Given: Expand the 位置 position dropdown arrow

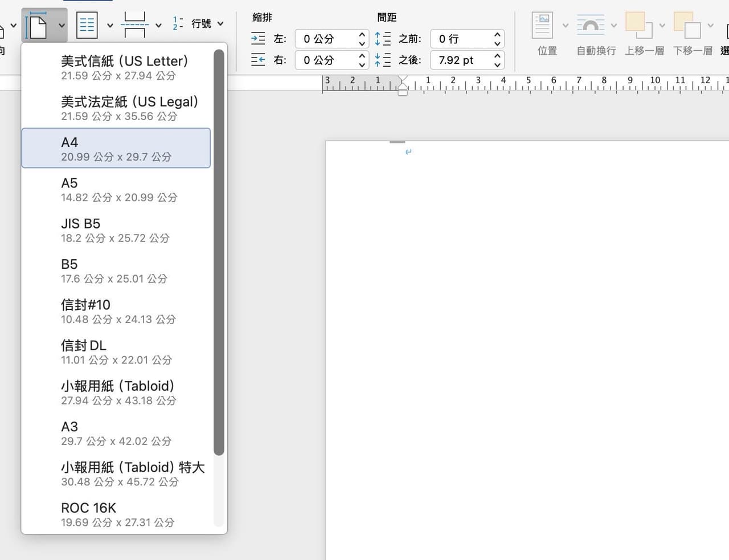Looking at the screenshot, I should tap(565, 26).
